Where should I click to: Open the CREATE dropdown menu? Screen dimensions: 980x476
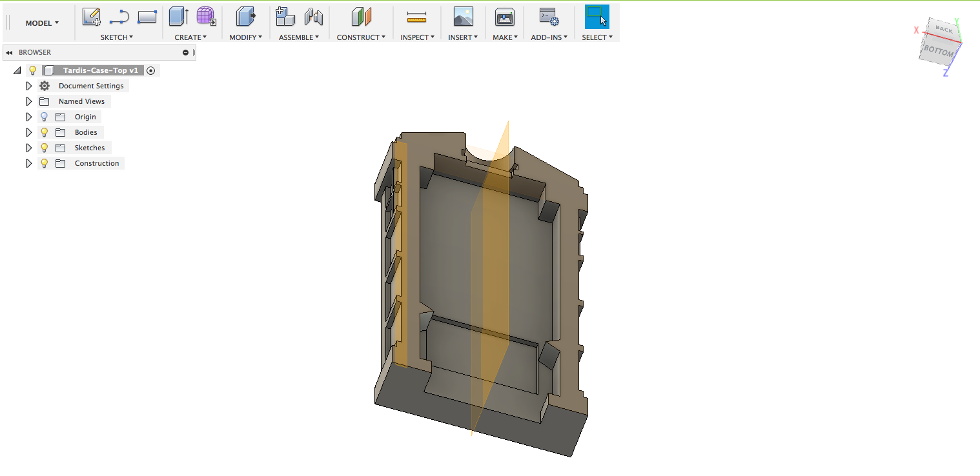(190, 37)
